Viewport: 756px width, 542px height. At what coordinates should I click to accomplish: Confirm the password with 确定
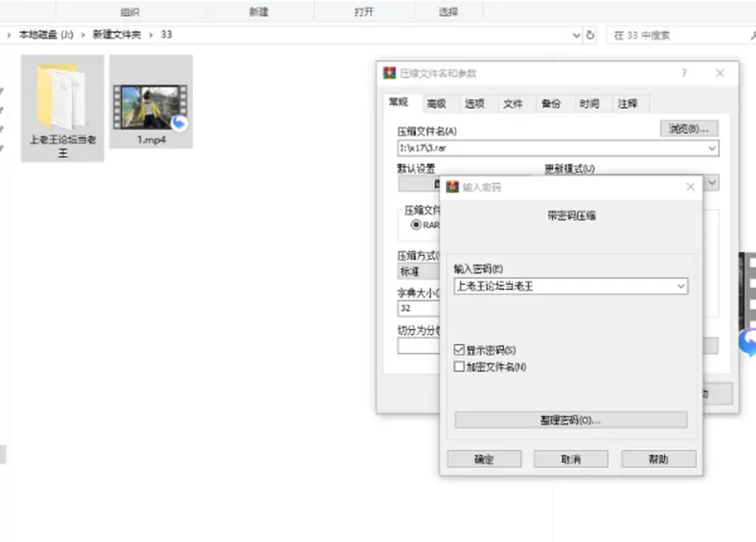coord(484,459)
